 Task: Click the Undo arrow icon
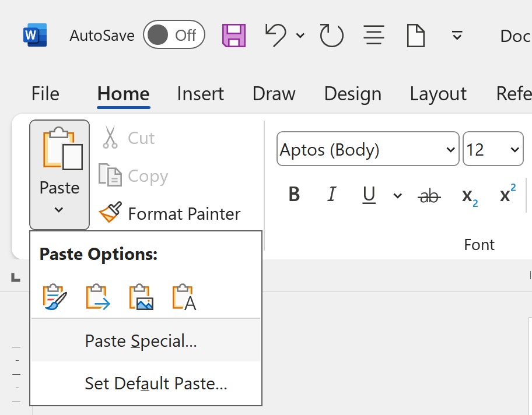coord(276,36)
